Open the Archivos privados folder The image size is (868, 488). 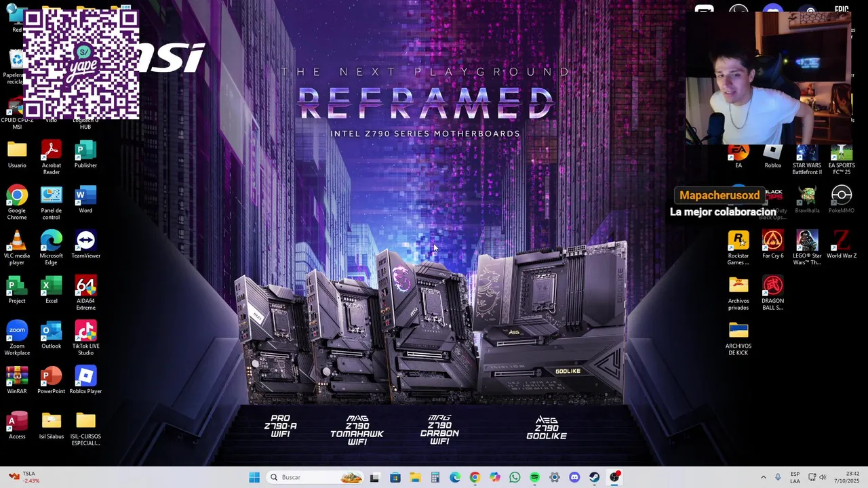[738, 293]
